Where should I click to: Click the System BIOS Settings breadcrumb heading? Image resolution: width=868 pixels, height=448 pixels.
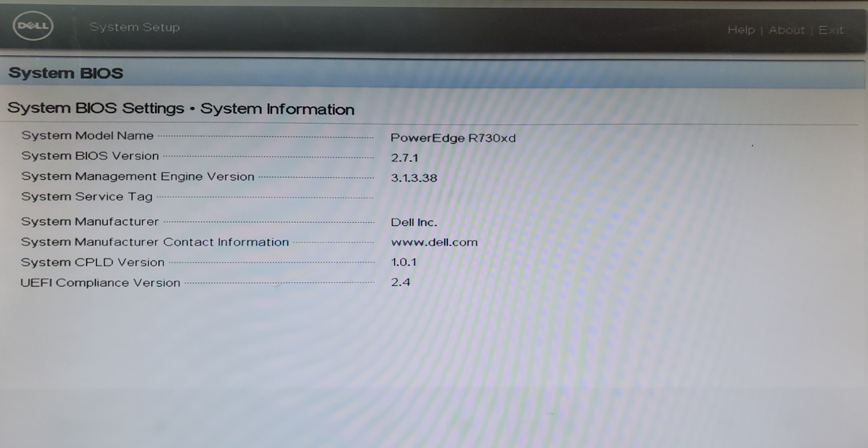pyautogui.click(x=181, y=109)
